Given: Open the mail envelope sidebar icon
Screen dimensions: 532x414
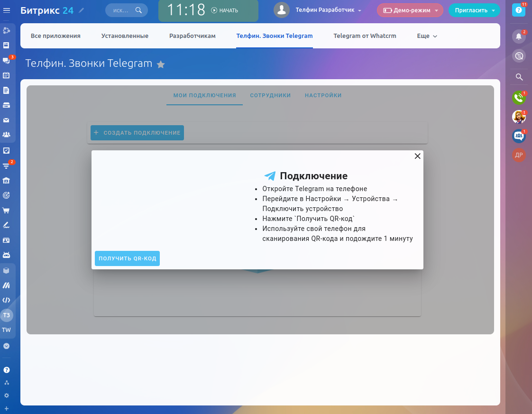Looking at the screenshot, I should coord(7,120).
